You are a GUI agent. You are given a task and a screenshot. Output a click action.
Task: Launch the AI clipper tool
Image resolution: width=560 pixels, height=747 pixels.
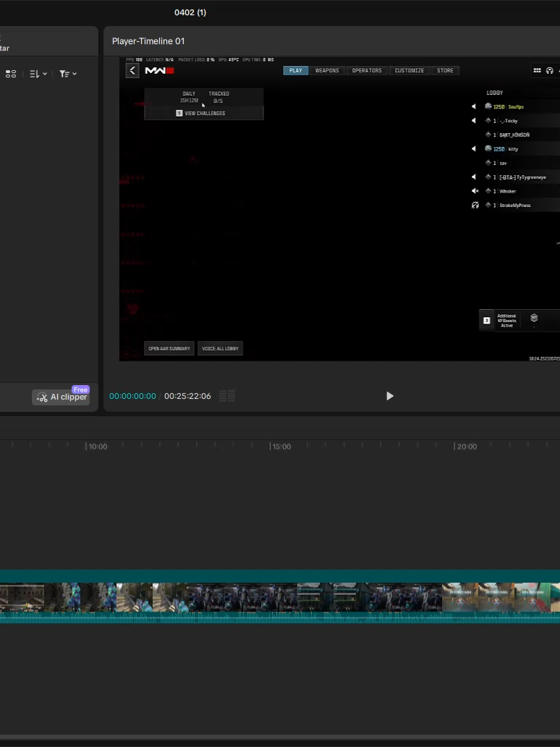61,397
